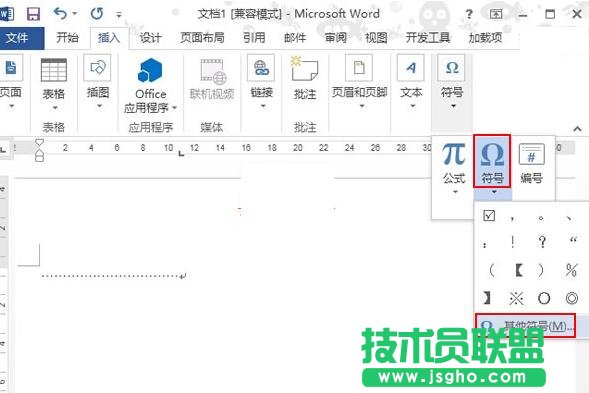Insert the ※ reference mark symbol
The height and width of the screenshot is (393, 589).
coord(516,299)
